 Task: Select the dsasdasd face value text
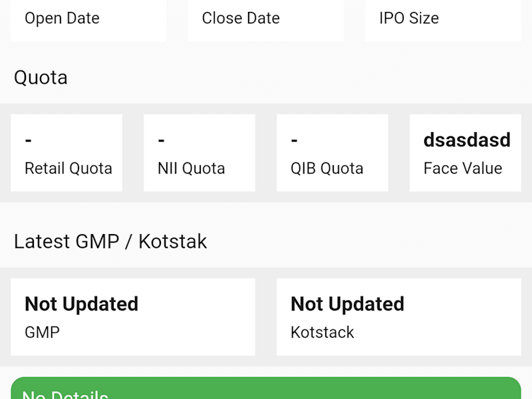467,140
